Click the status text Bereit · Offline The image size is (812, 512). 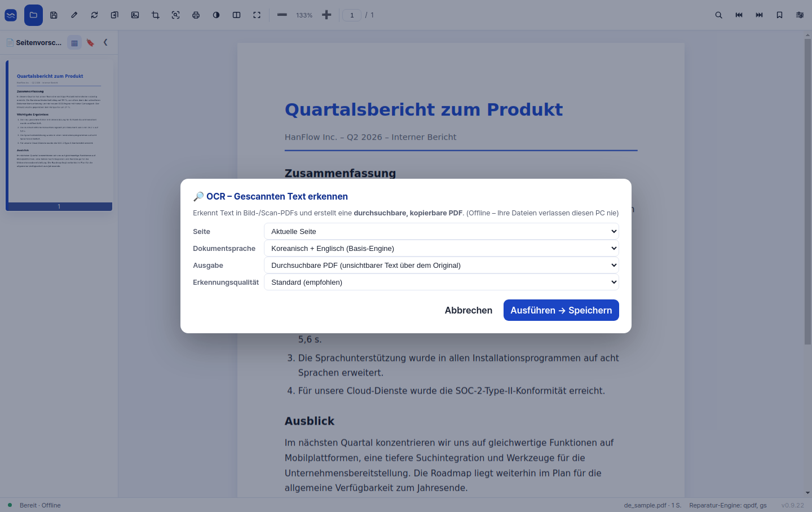tap(40, 505)
